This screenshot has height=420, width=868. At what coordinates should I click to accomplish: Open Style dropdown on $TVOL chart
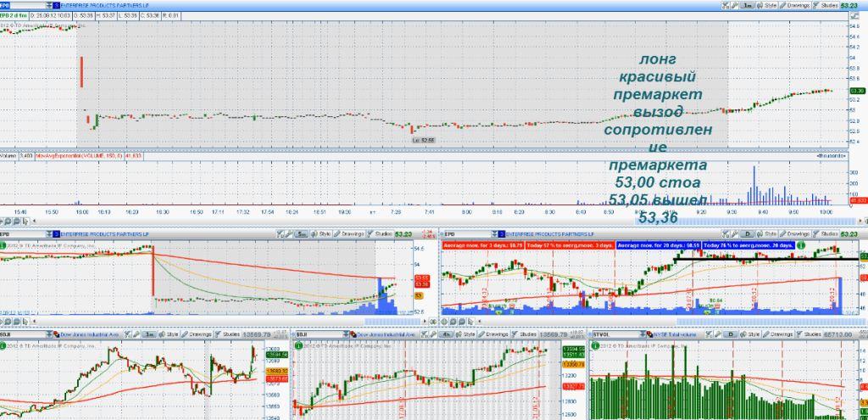tap(748, 334)
